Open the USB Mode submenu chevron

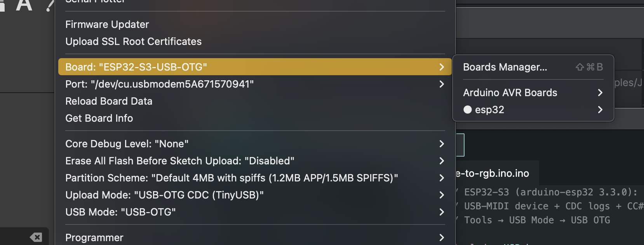(x=442, y=212)
